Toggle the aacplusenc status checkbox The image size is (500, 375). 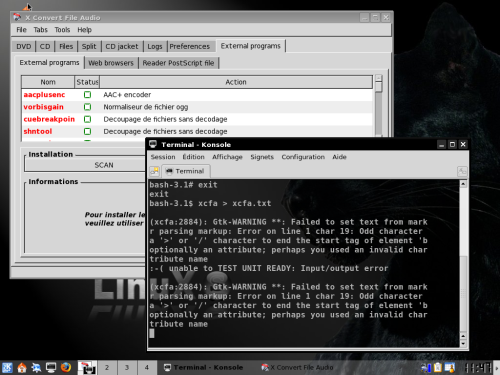tap(87, 95)
